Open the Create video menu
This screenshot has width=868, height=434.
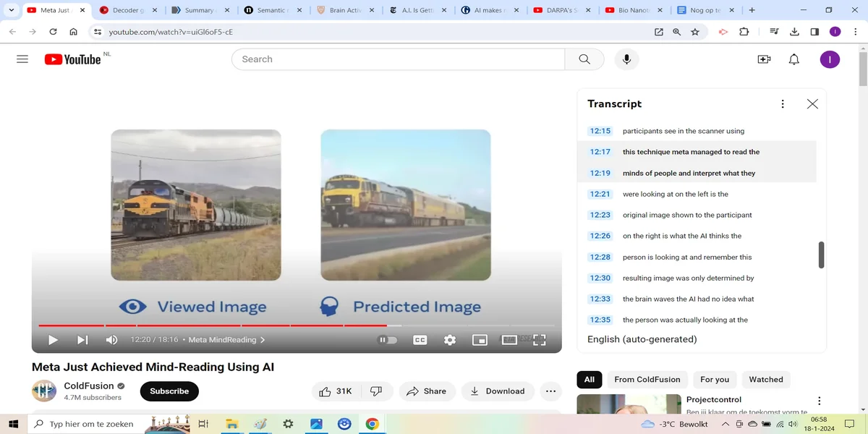point(764,59)
